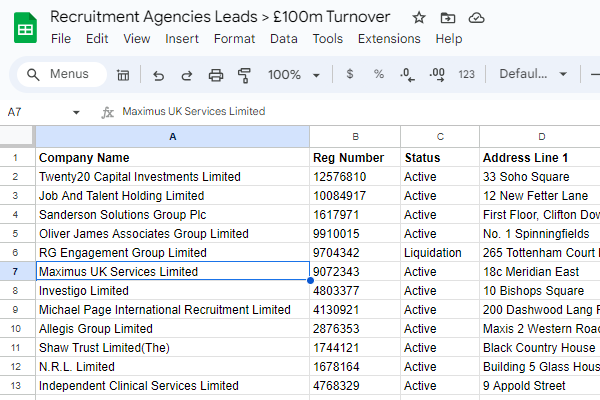Decrease decimal places icon
The width and height of the screenshot is (600, 400).
[x=407, y=74]
